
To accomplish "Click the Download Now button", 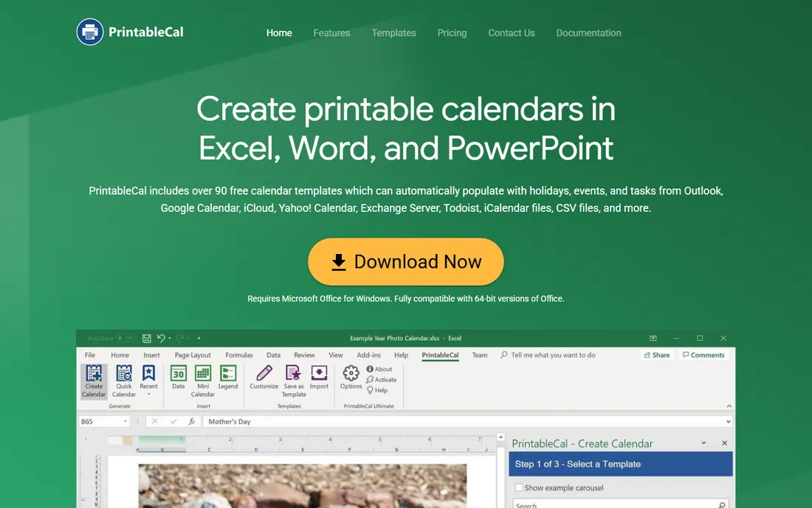I will tap(405, 261).
